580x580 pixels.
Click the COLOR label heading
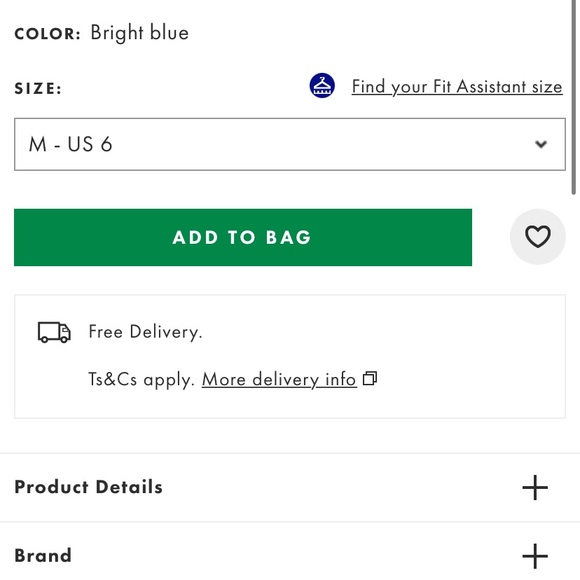tap(47, 34)
